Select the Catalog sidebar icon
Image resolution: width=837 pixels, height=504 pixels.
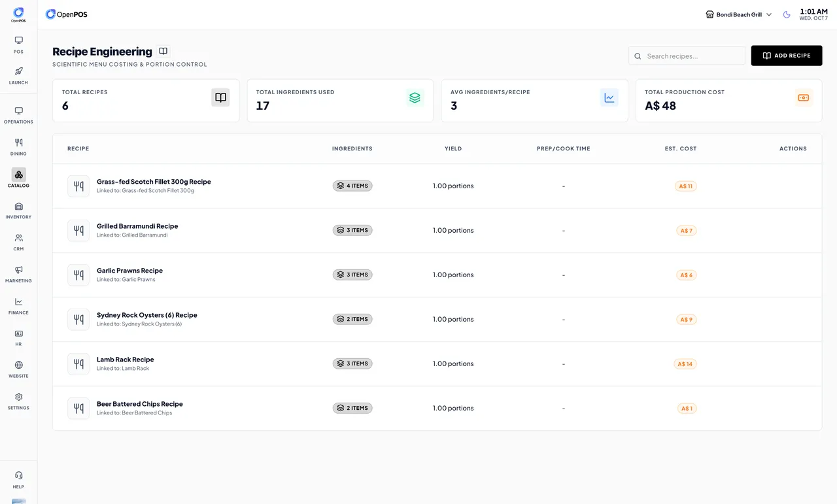pos(18,175)
